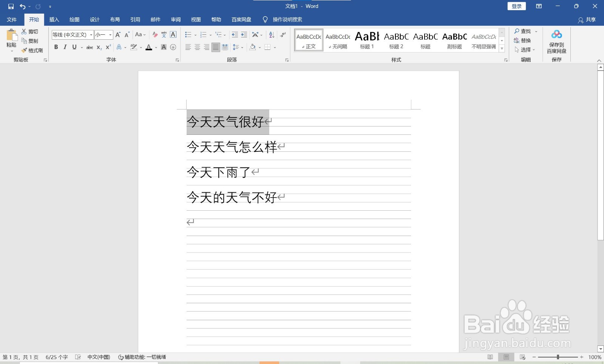604x364 pixels.
Task: Open the font dialog launcher
Action: (x=177, y=60)
